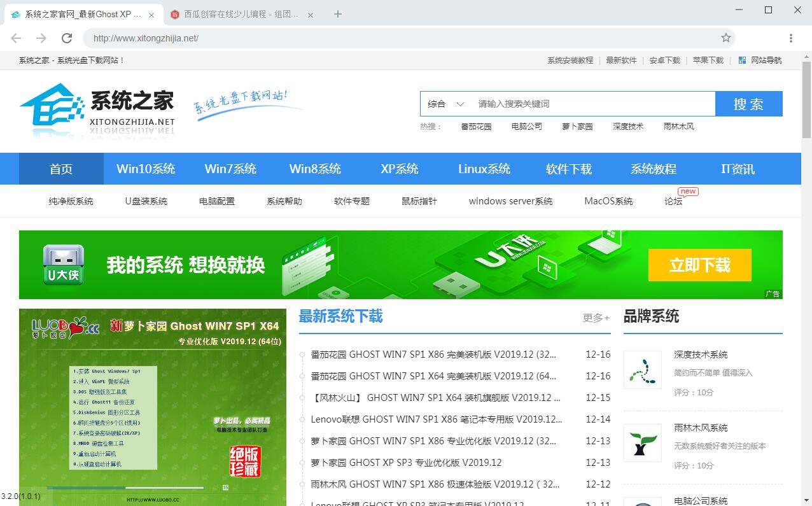Select the Win10系统 menu item
This screenshot has height=506, width=812.
pos(145,169)
